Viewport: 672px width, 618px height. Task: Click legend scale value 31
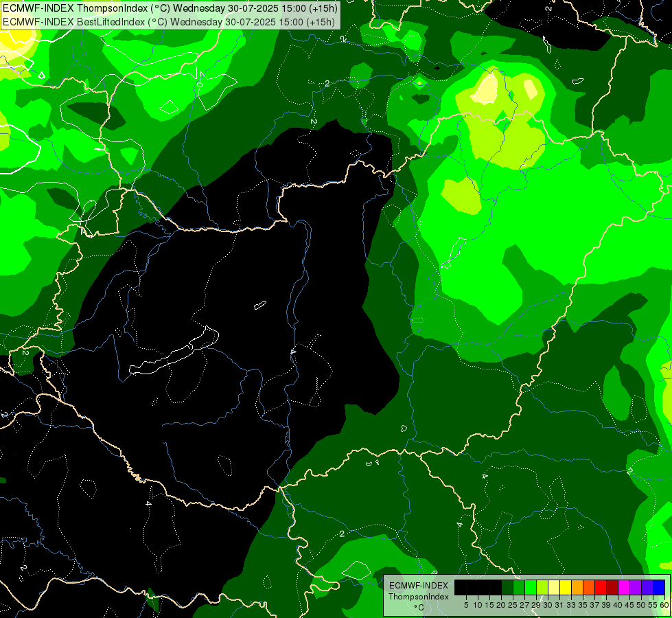click(x=559, y=605)
